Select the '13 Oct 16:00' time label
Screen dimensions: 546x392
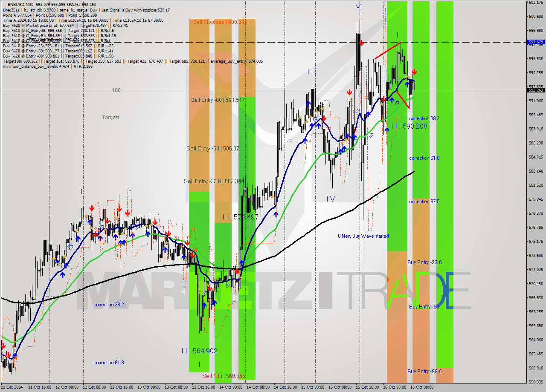pyautogui.click(x=203, y=387)
